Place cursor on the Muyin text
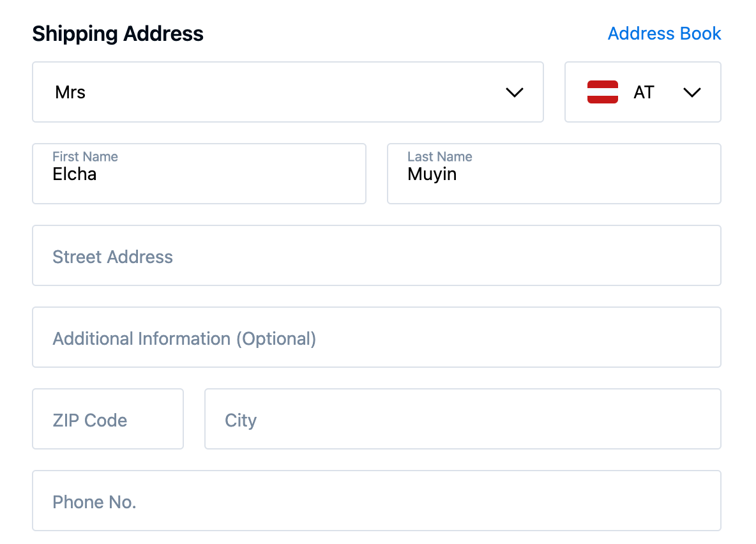The height and width of the screenshot is (544, 756). tap(432, 174)
